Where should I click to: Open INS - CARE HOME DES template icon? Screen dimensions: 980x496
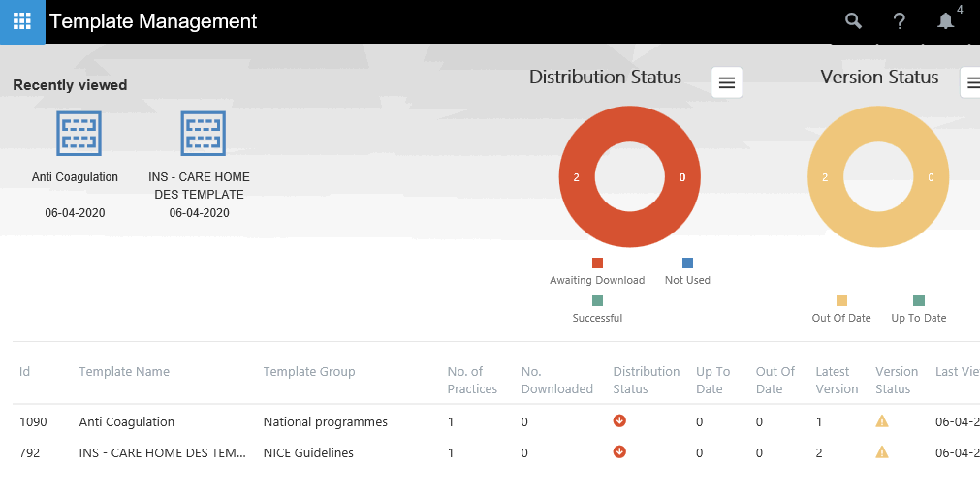(203, 134)
